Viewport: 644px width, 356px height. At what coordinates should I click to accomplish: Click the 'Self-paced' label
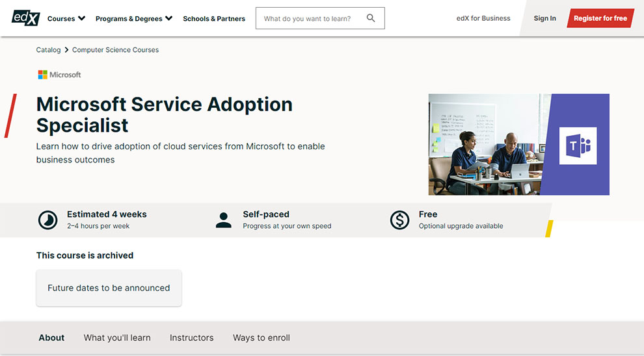coord(266,214)
